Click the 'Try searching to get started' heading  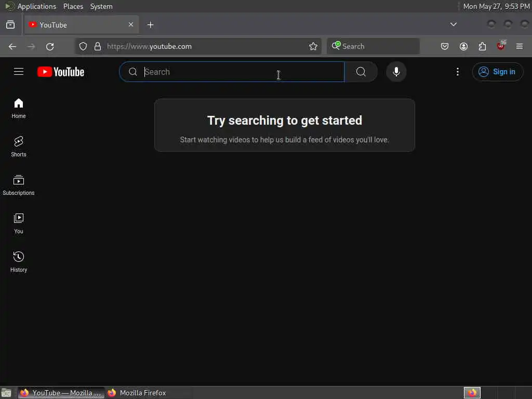click(x=285, y=121)
